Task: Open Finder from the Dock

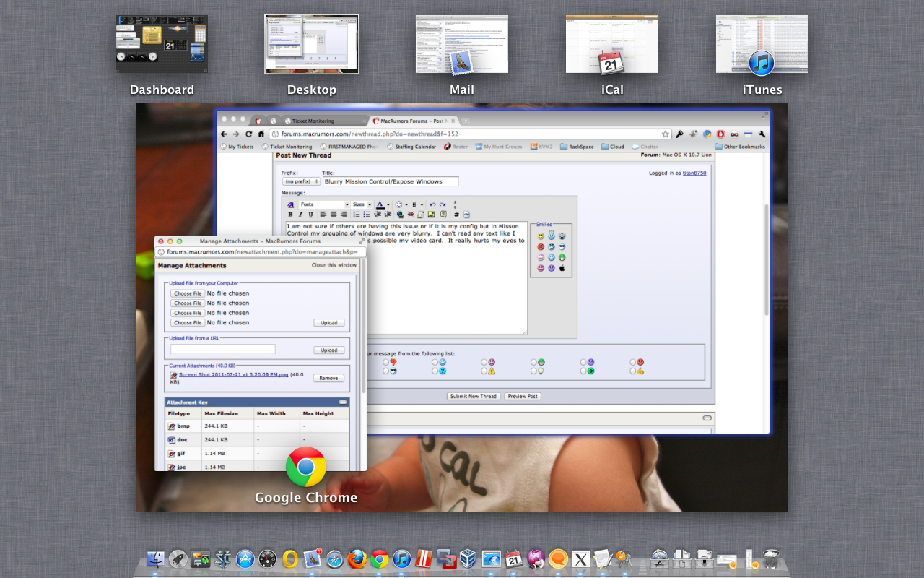Action: tap(155, 558)
